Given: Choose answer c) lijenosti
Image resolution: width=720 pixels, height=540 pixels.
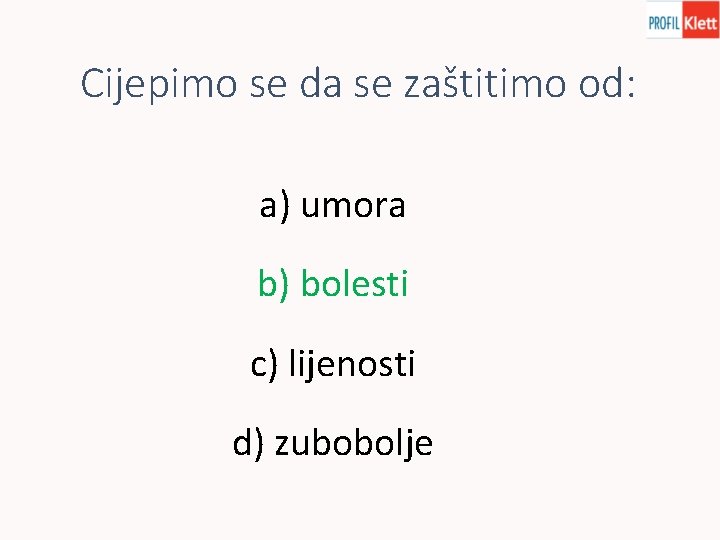Looking at the screenshot, I should 332,364.
